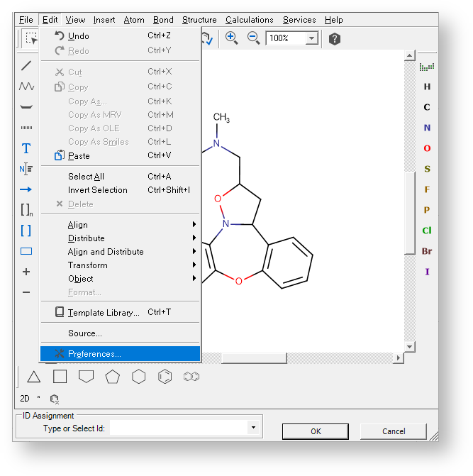Viewport: 473px width, 476px height.
Task: Insert the benzene ring template
Action: [x=165, y=377]
